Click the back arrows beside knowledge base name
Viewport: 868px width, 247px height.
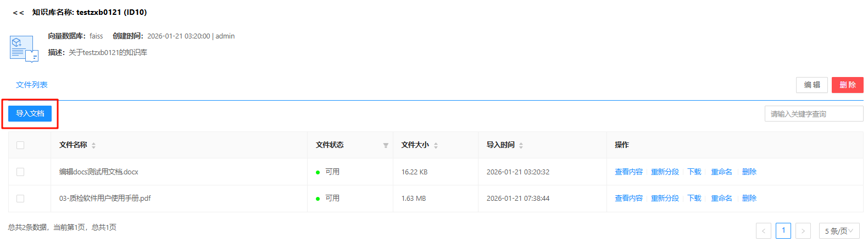pyautogui.click(x=18, y=13)
